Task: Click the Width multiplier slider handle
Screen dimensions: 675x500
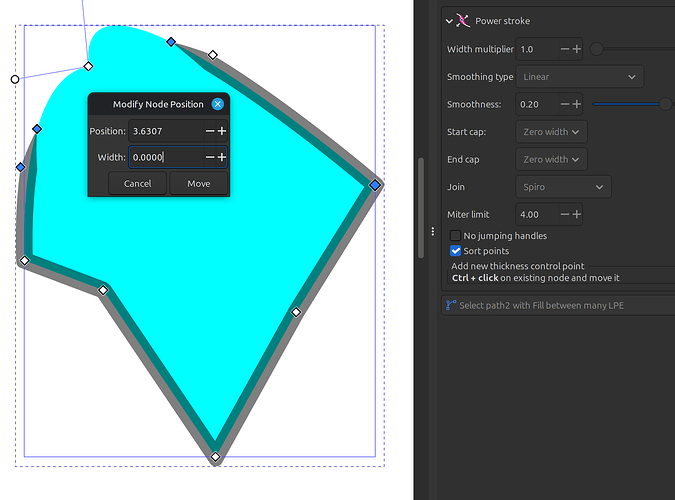Action: [x=597, y=49]
